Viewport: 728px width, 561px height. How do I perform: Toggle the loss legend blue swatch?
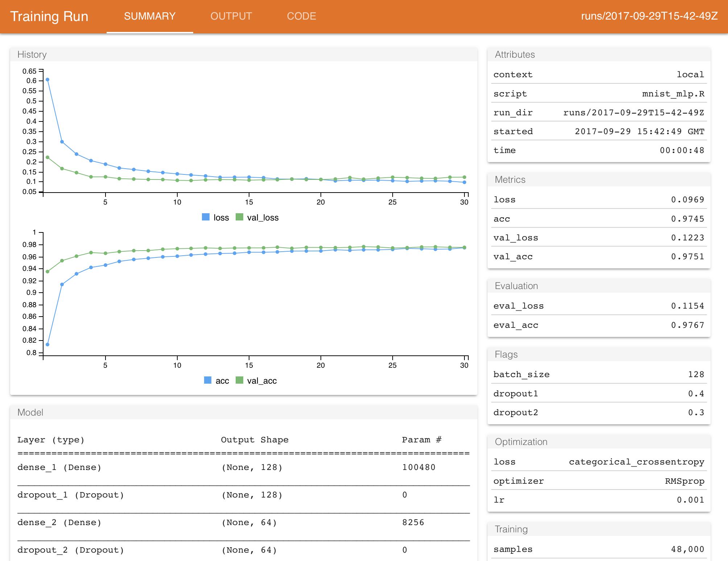pos(206,217)
